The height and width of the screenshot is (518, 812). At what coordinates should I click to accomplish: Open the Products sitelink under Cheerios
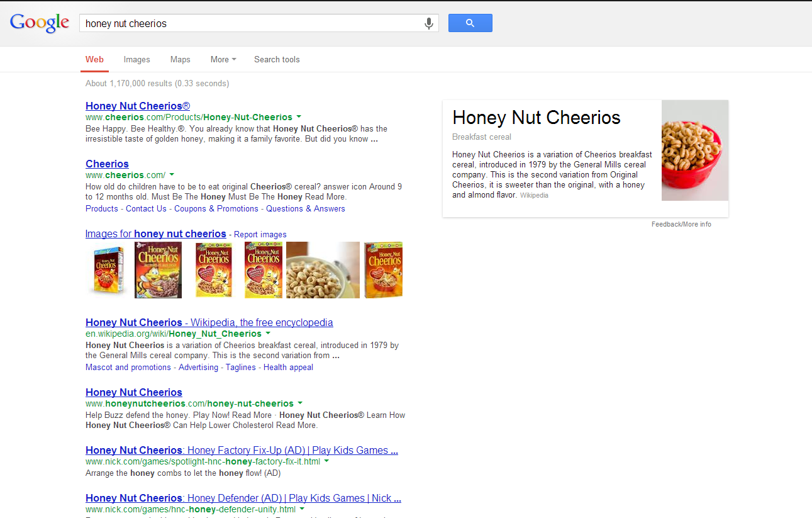coord(102,209)
